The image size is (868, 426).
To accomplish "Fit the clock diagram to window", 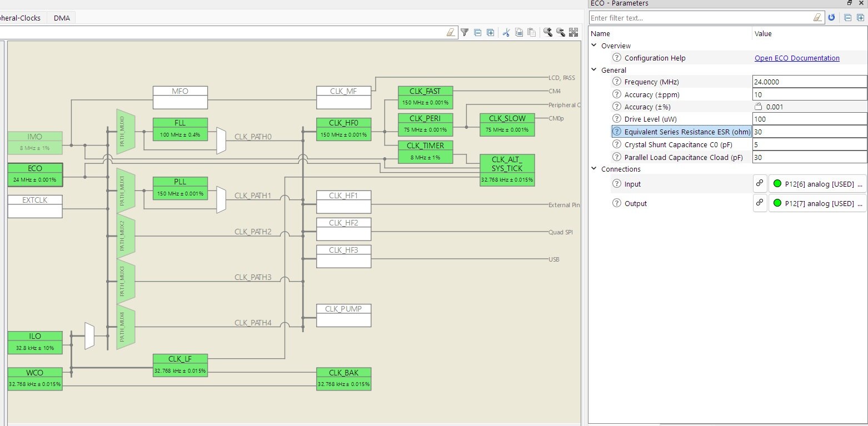I will 573,33.
